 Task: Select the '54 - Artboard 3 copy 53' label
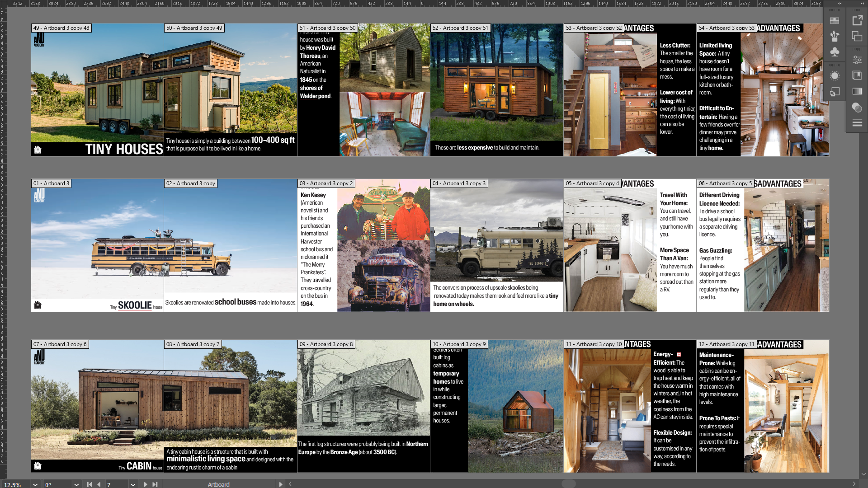tap(726, 28)
